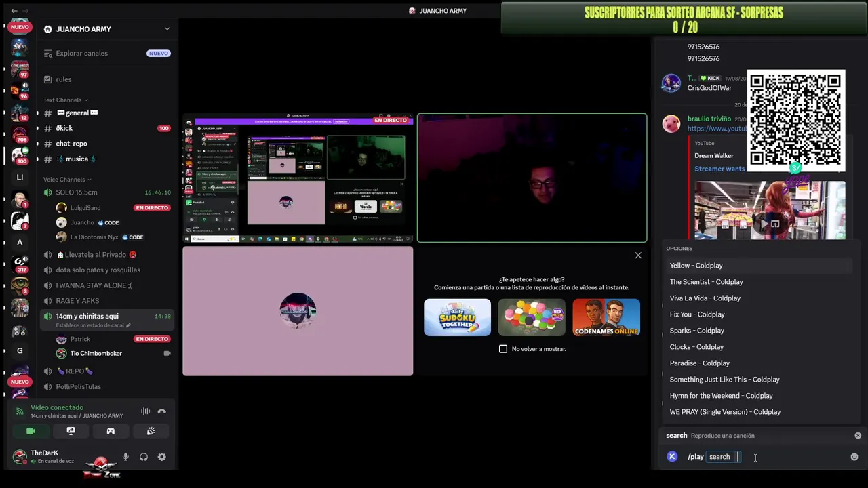This screenshot has width=868, height=488.
Task: Open connection signal info icon
Action: (19, 411)
